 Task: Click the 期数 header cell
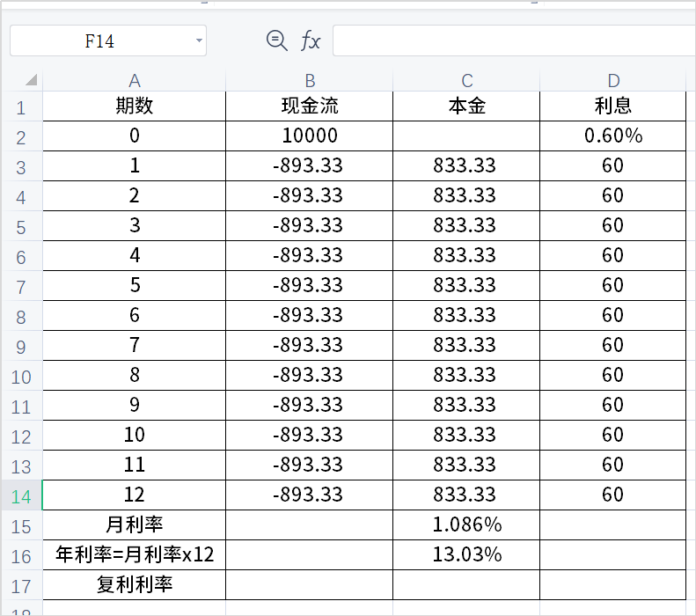point(134,106)
